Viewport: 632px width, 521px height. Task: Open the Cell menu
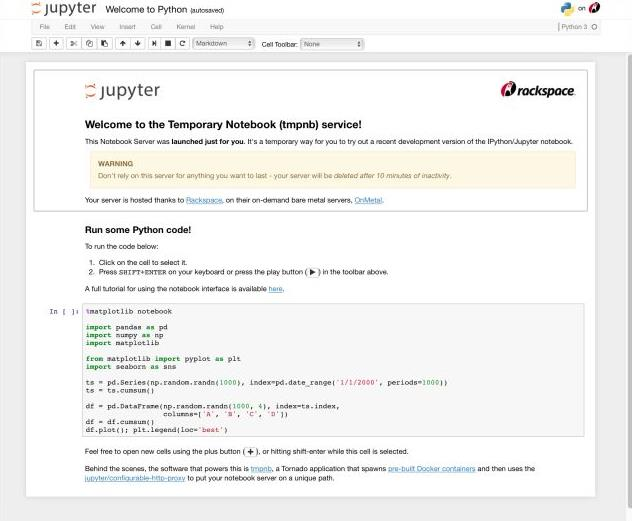coord(156,27)
